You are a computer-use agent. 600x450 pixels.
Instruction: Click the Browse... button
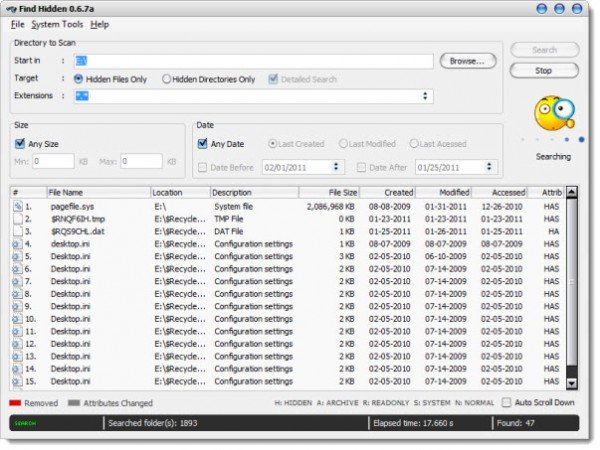pos(468,61)
